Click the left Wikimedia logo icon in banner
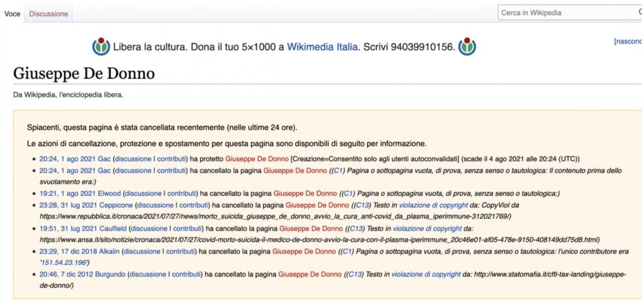The height and width of the screenshot is (301, 644). coord(101,47)
